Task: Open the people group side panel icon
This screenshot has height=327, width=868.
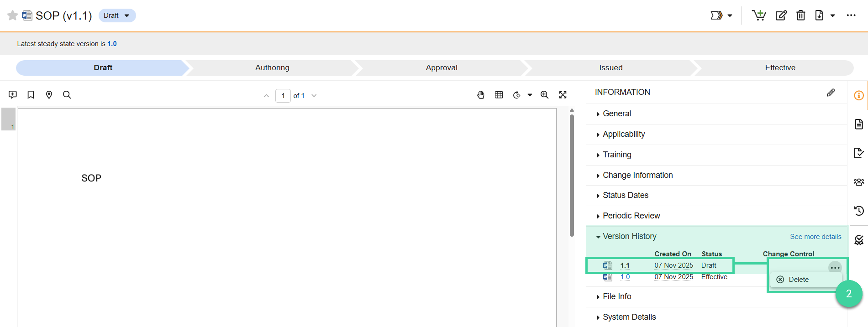Action: click(x=858, y=182)
